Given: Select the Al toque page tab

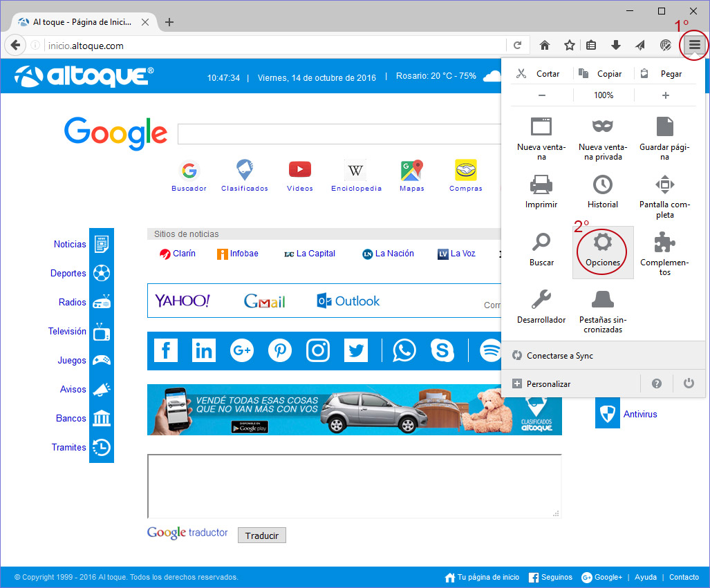Looking at the screenshot, I should 84,21.
